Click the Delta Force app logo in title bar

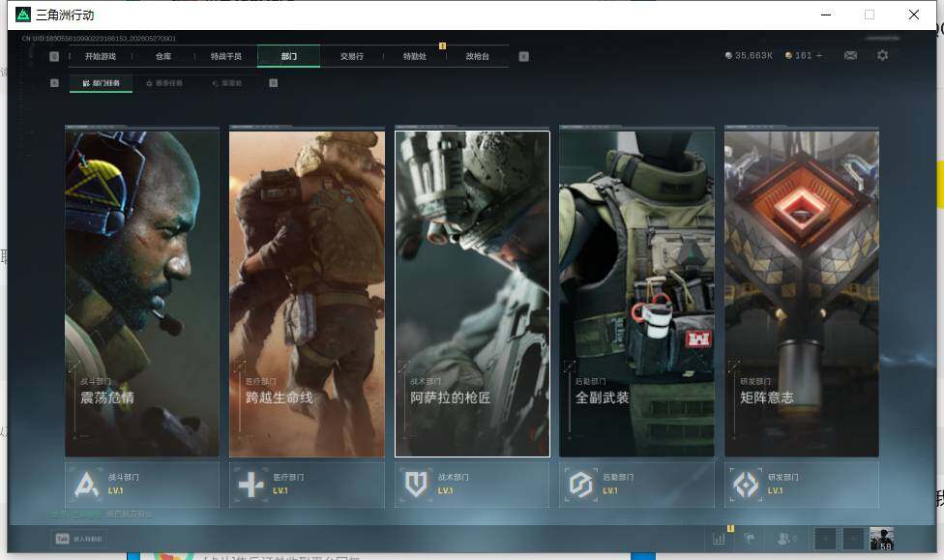pyautogui.click(x=23, y=15)
